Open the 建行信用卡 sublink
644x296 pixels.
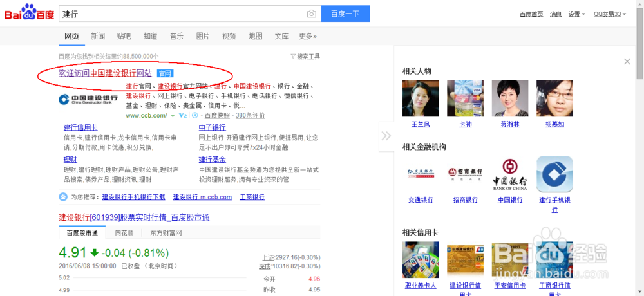click(80, 127)
